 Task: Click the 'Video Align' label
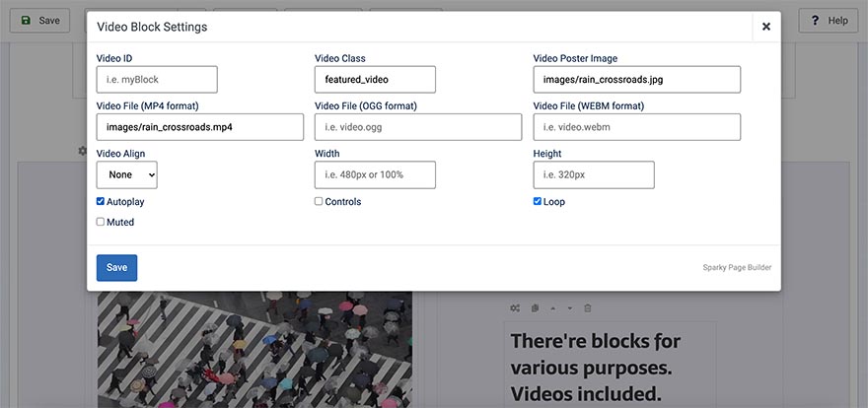coord(120,153)
